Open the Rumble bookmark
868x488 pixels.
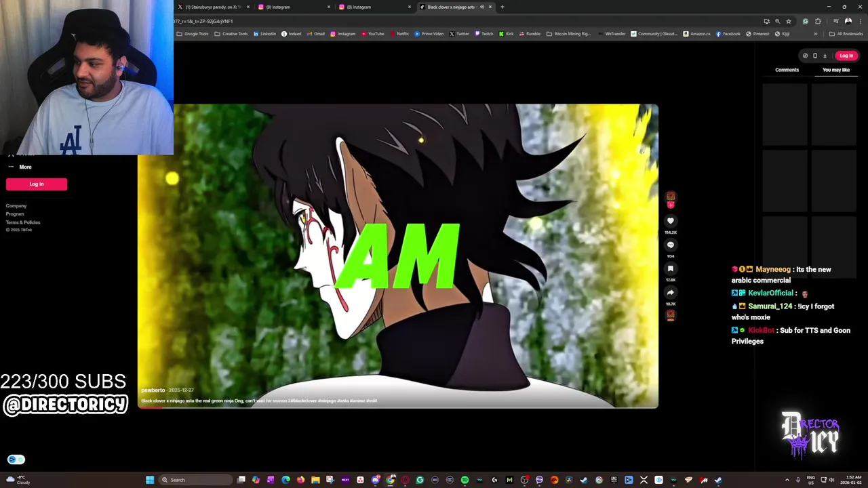click(x=530, y=34)
